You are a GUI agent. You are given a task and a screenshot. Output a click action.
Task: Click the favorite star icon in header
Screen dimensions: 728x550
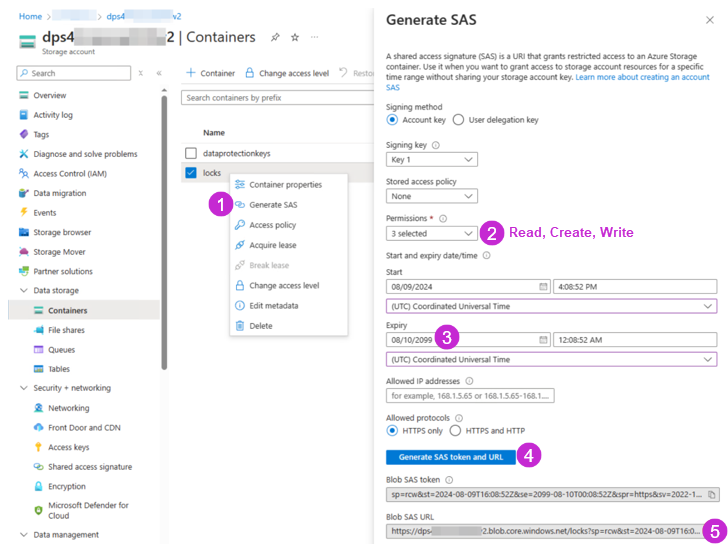click(x=295, y=37)
